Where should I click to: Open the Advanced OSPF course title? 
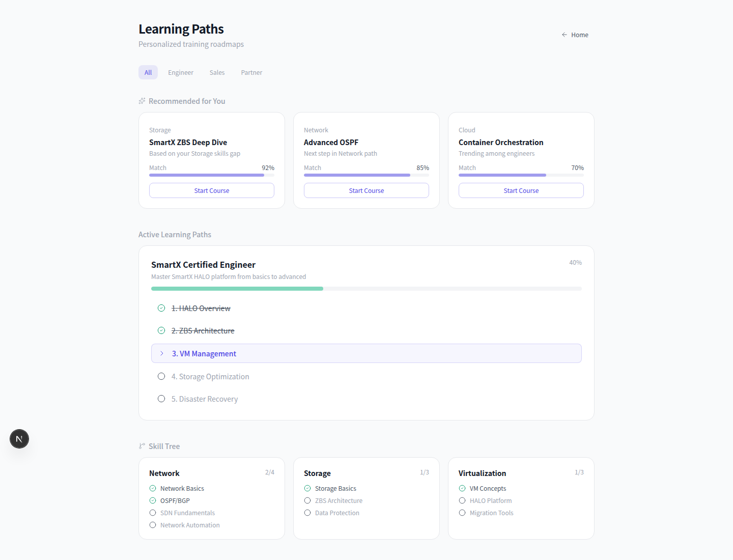(x=331, y=143)
